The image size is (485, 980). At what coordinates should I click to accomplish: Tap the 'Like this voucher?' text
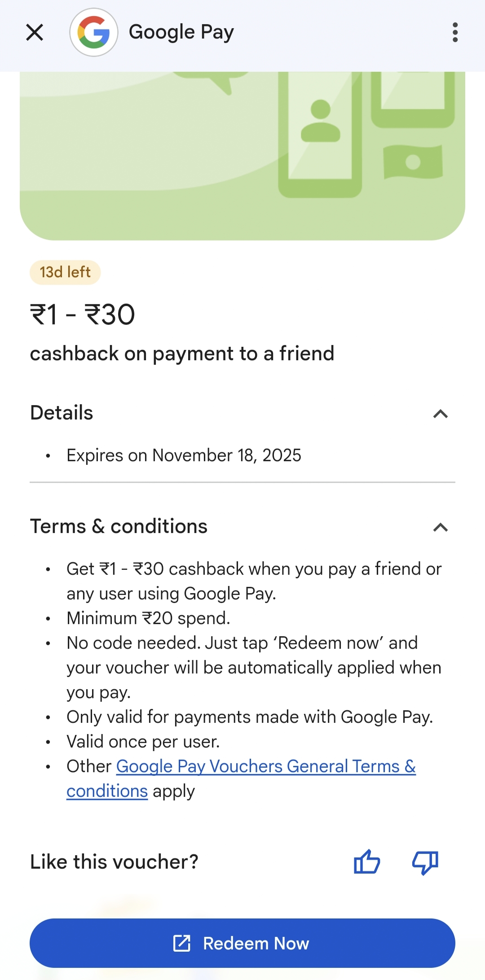(x=114, y=862)
